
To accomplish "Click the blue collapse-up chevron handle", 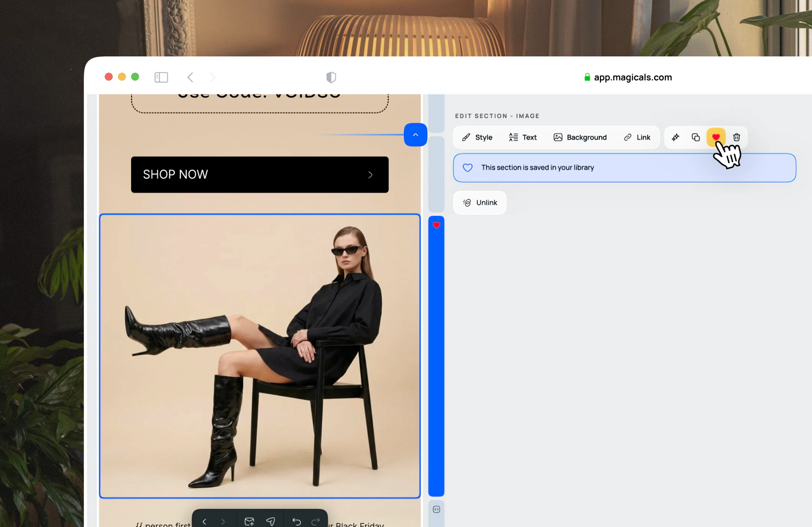I will click(x=416, y=135).
